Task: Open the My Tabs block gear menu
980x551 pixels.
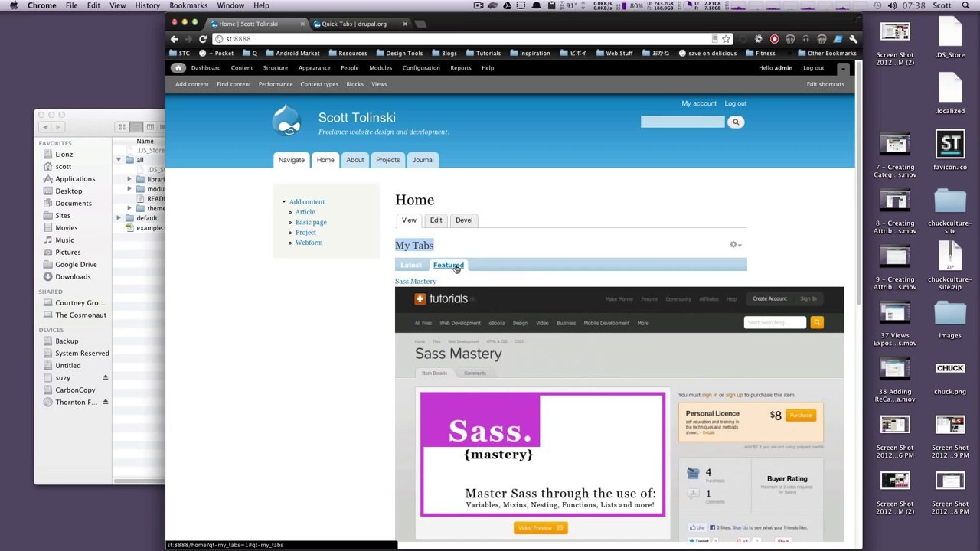Action: (x=735, y=245)
